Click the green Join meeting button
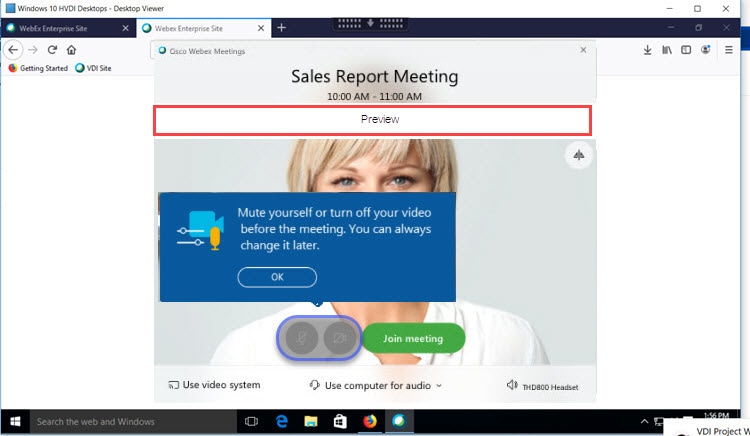This screenshot has width=750, height=436. [x=413, y=338]
